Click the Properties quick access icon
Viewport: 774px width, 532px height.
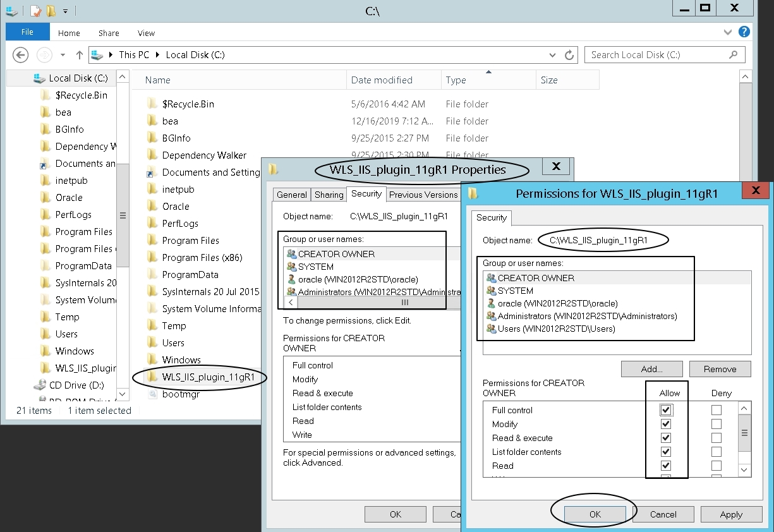tap(36, 11)
